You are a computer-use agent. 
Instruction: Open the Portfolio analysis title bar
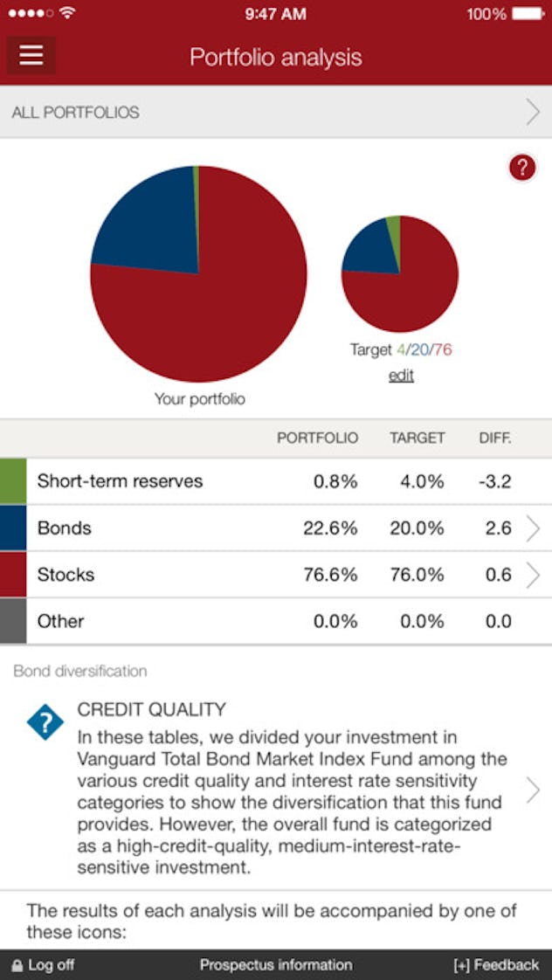276,58
